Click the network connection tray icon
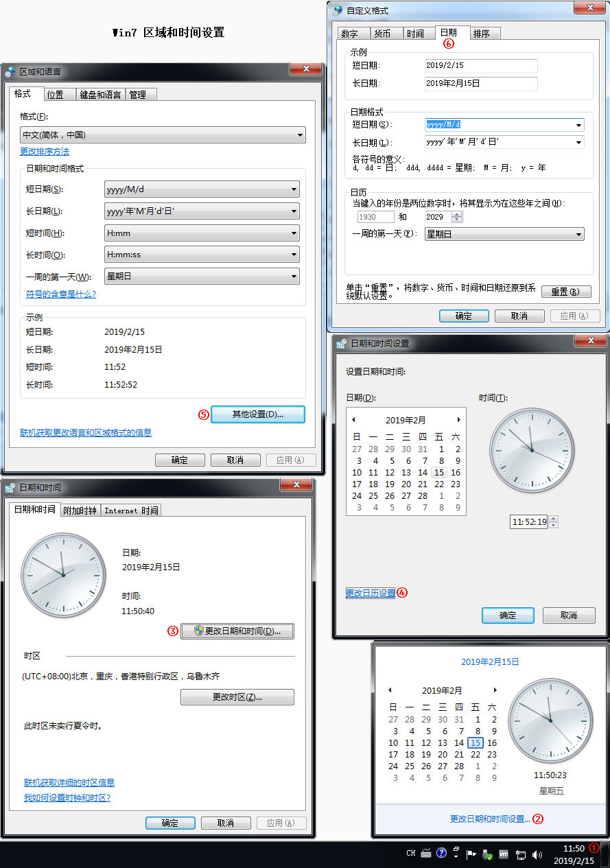Image resolution: width=610 pixels, height=868 pixels. [521, 855]
